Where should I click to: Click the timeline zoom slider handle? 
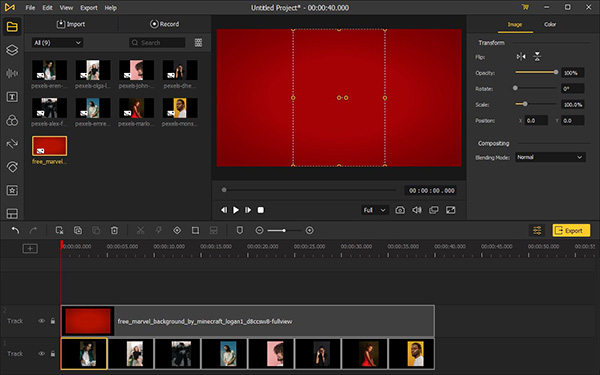click(284, 230)
